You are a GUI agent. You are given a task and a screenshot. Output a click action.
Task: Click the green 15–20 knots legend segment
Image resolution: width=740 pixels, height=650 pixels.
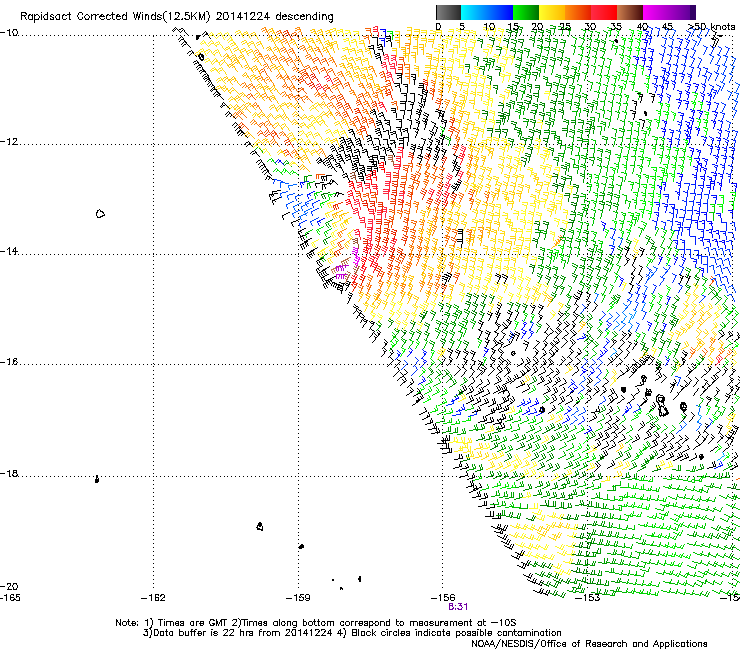(526, 12)
